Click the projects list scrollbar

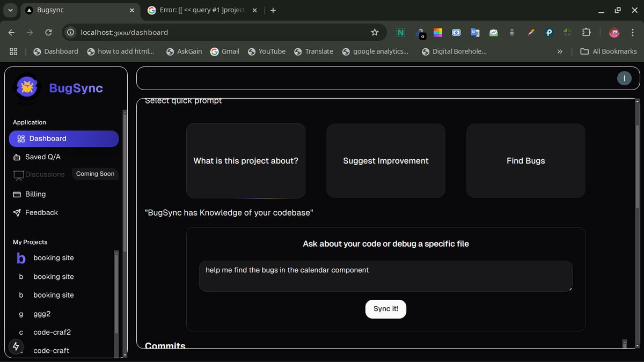coord(116,292)
